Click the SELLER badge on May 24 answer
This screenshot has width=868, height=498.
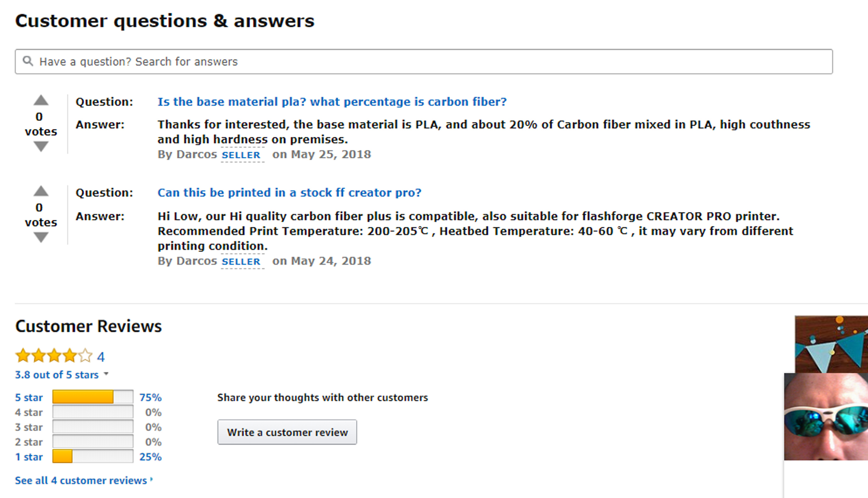click(x=241, y=262)
